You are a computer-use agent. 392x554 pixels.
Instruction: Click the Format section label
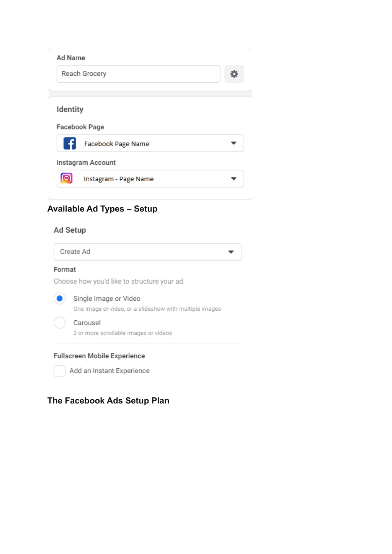pyautogui.click(x=65, y=269)
